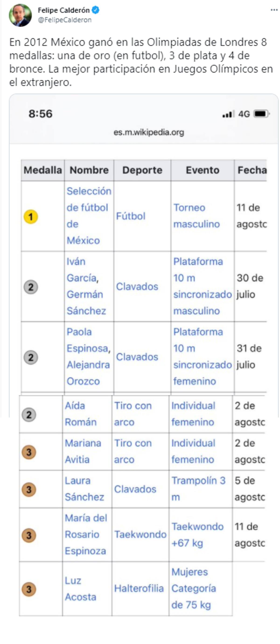The image size is (280, 644).
Task: Open the Selección de fútbol de México link
Action: click(89, 216)
